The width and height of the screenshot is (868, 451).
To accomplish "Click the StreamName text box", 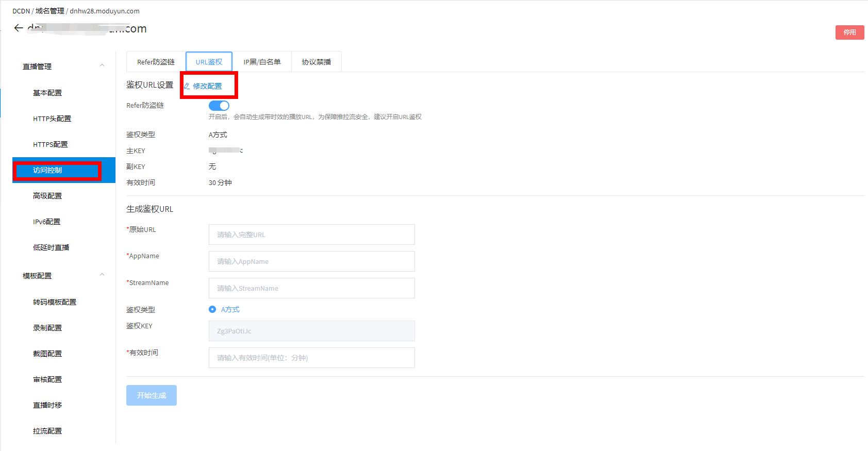I will click(311, 288).
